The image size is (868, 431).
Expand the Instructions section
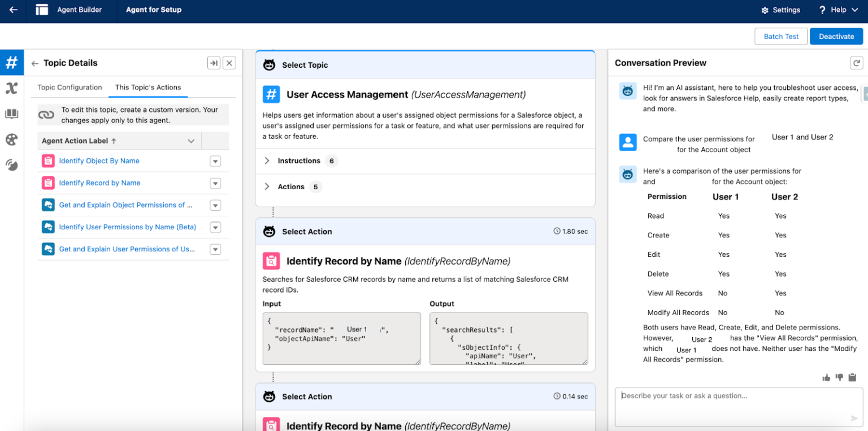pyautogui.click(x=267, y=161)
